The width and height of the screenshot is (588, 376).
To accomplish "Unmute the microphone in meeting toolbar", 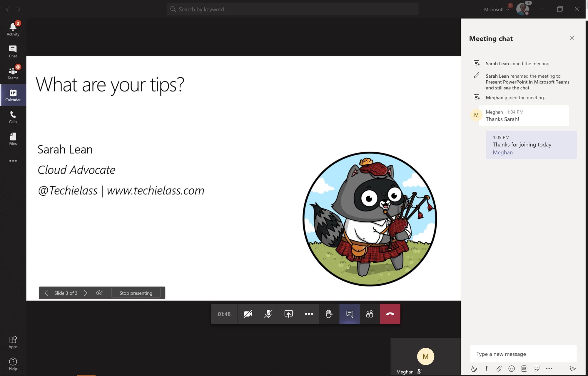I will pyautogui.click(x=268, y=314).
